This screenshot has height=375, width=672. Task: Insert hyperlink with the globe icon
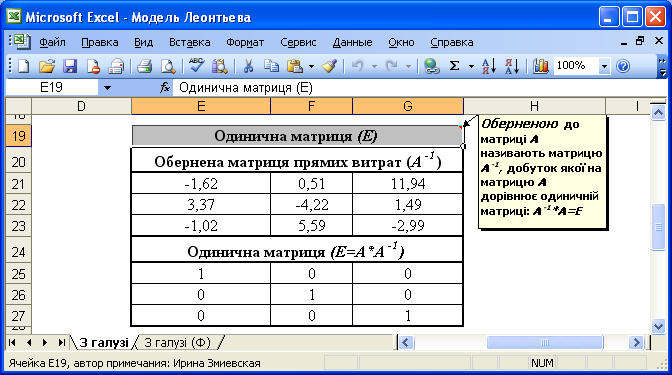(431, 66)
